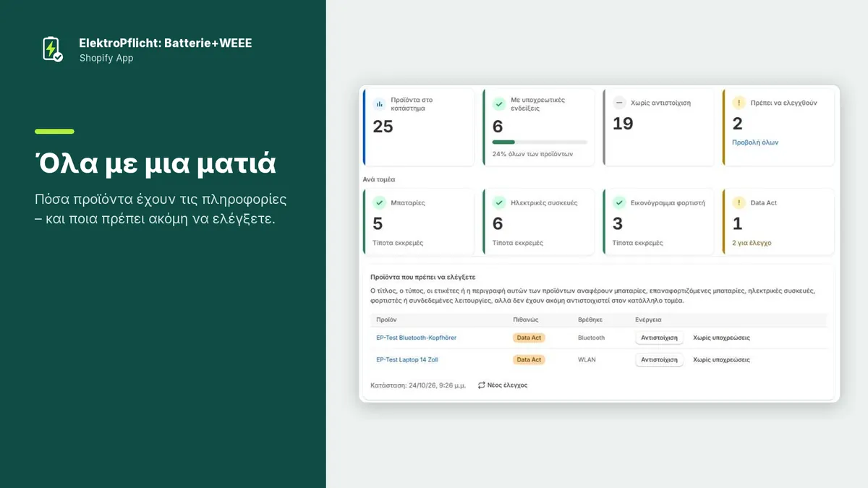Click the warning icon on the Data Act card
868x488 pixels.
739,203
